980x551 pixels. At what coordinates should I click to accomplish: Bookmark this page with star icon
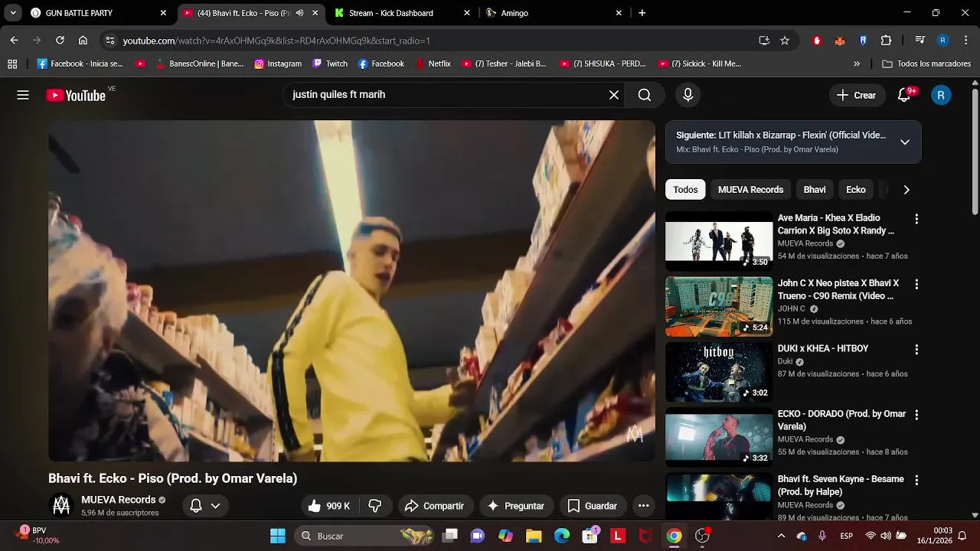point(785,41)
